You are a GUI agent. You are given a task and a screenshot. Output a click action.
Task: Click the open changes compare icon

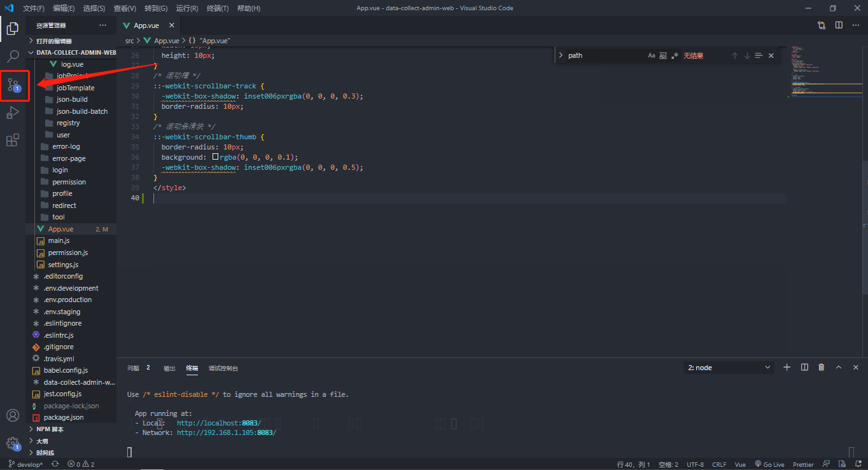(x=822, y=25)
